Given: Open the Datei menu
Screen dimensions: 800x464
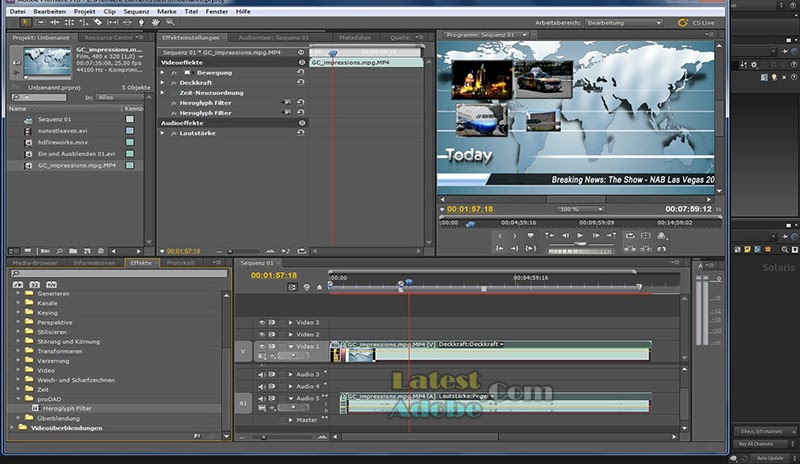Looking at the screenshot, I should (x=17, y=11).
